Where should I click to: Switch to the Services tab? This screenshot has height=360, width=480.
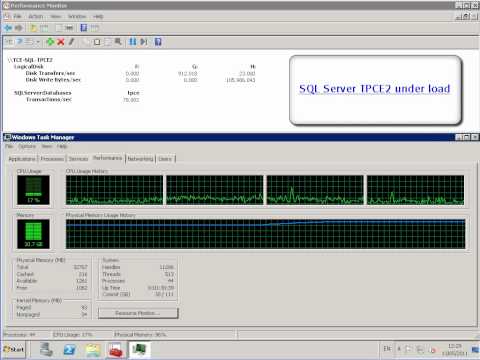78,159
